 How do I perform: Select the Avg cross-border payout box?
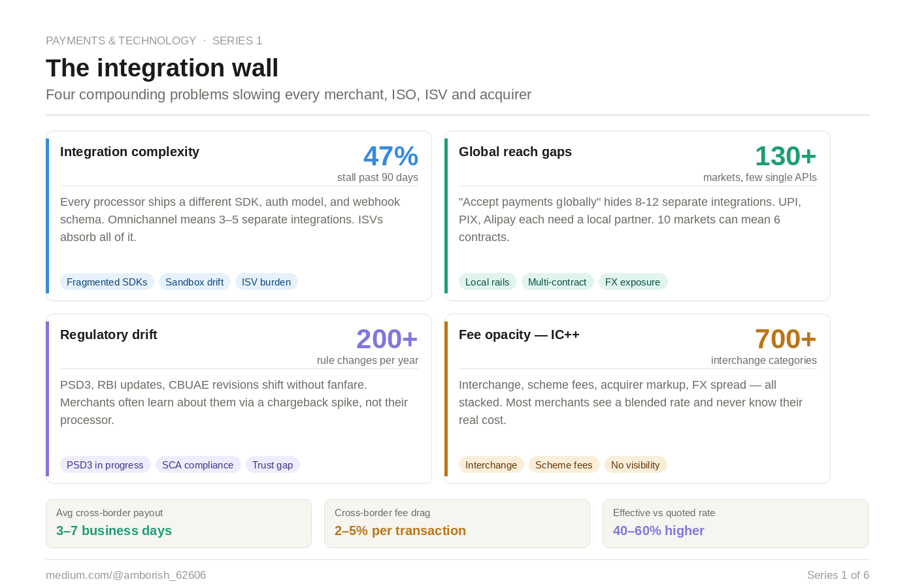coord(178,523)
